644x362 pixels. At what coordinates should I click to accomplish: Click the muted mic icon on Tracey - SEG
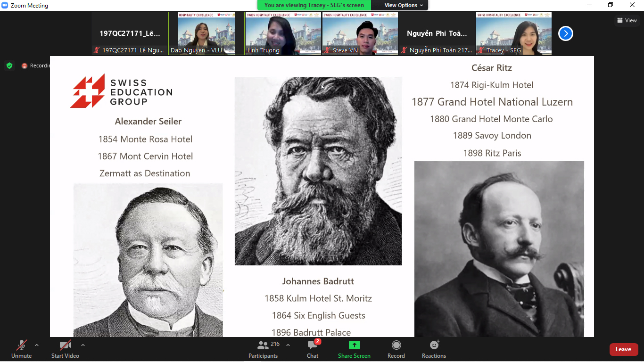481,50
